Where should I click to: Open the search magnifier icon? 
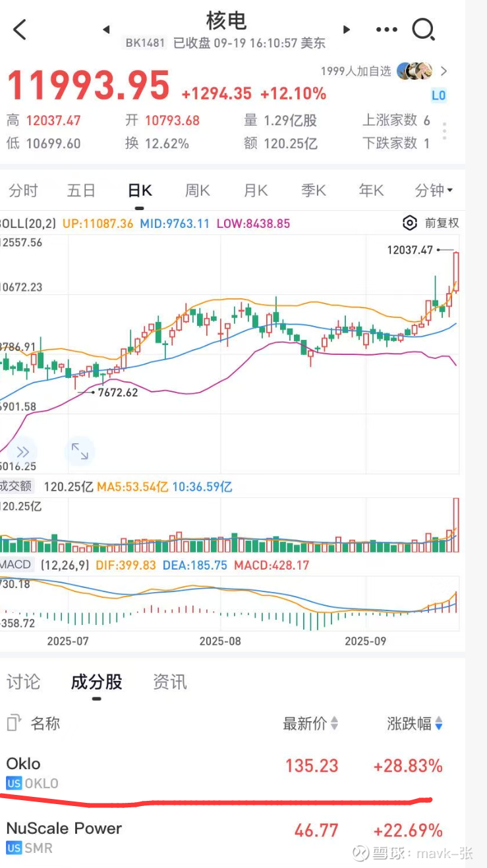coord(422,30)
